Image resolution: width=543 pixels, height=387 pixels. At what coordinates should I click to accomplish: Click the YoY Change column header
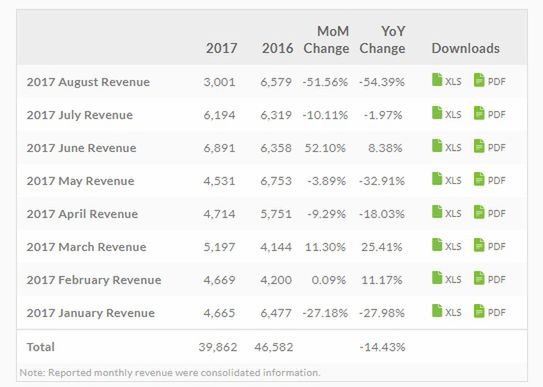[382, 40]
